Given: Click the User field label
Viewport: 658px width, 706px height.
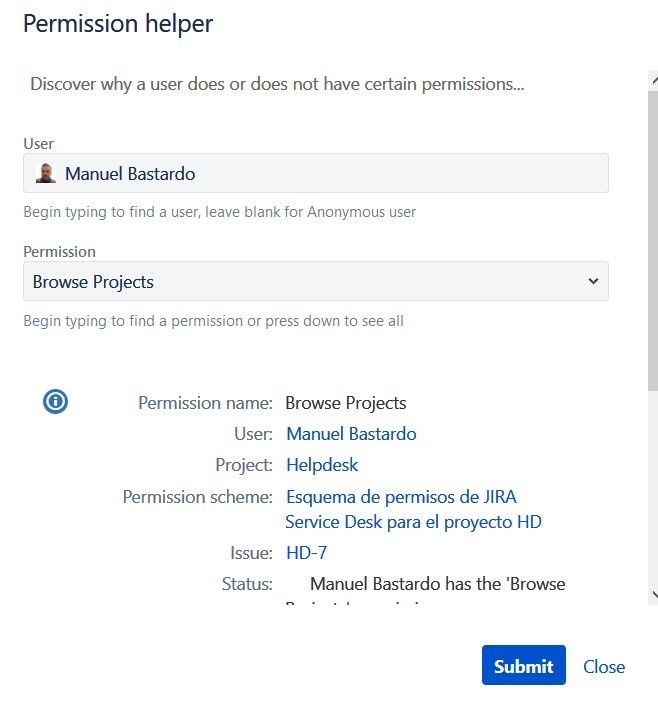Looking at the screenshot, I should tap(39, 144).
